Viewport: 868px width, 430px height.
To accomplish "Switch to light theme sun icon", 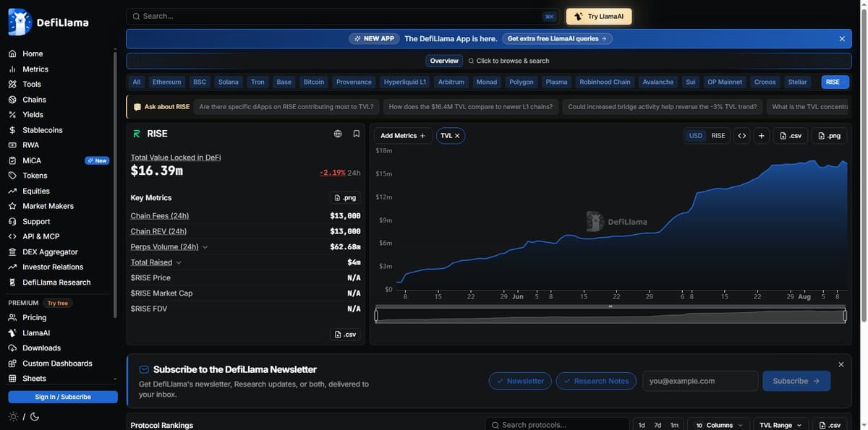I will pos(13,417).
